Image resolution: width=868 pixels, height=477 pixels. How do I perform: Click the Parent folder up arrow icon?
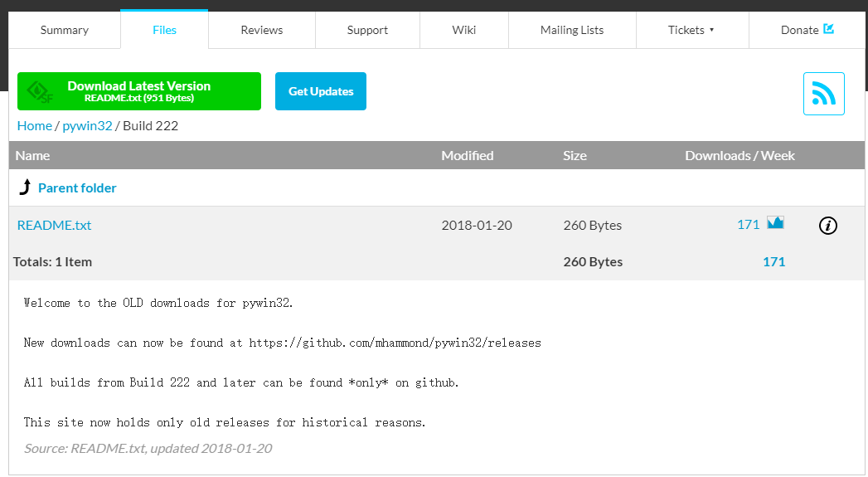(26, 187)
